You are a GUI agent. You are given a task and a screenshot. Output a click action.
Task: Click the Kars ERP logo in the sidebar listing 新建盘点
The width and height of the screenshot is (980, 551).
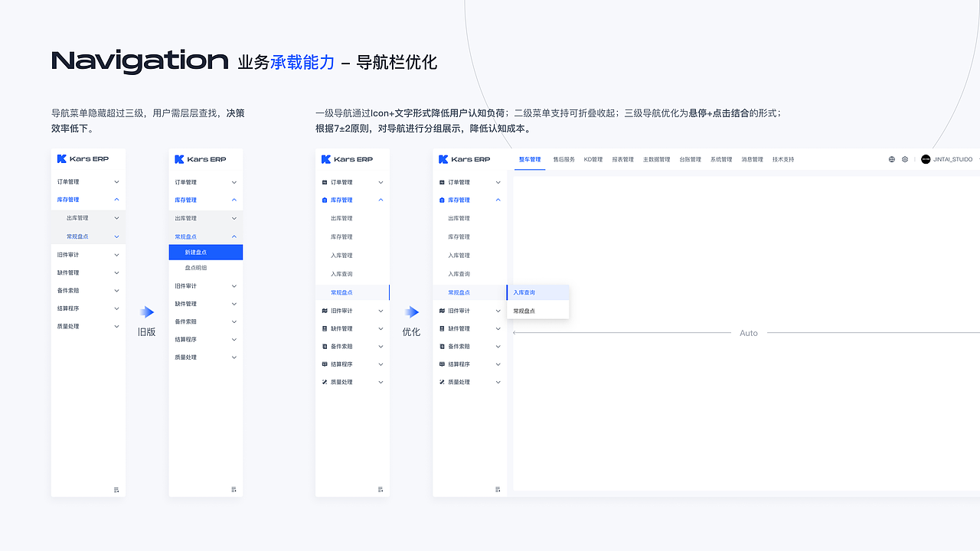201,159
